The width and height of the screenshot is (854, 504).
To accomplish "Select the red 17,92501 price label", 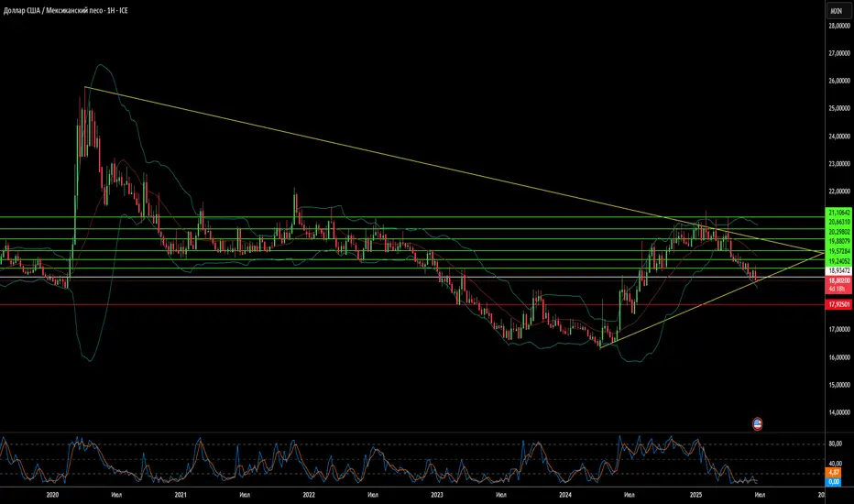I will pyautogui.click(x=839, y=304).
